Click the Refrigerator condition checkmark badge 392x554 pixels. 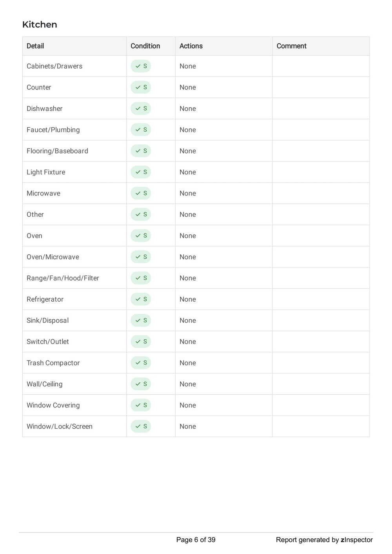point(141,299)
